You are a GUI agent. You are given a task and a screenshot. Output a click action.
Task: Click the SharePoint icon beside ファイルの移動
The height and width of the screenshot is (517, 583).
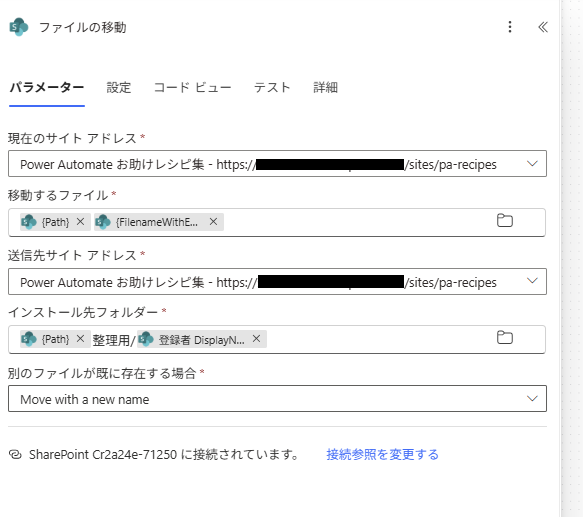coord(19,27)
